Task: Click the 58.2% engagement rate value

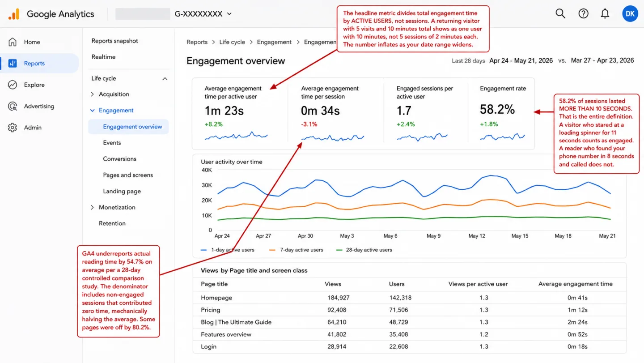Action: point(497,109)
